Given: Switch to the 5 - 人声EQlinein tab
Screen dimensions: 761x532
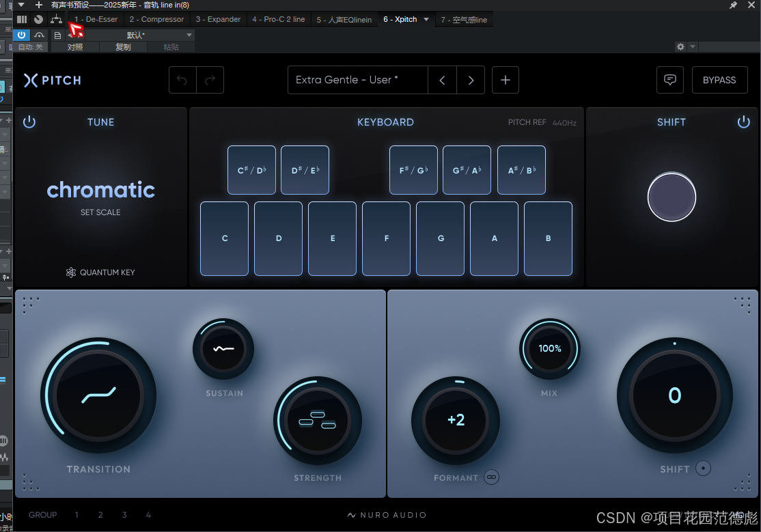Looking at the screenshot, I should point(344,20).
